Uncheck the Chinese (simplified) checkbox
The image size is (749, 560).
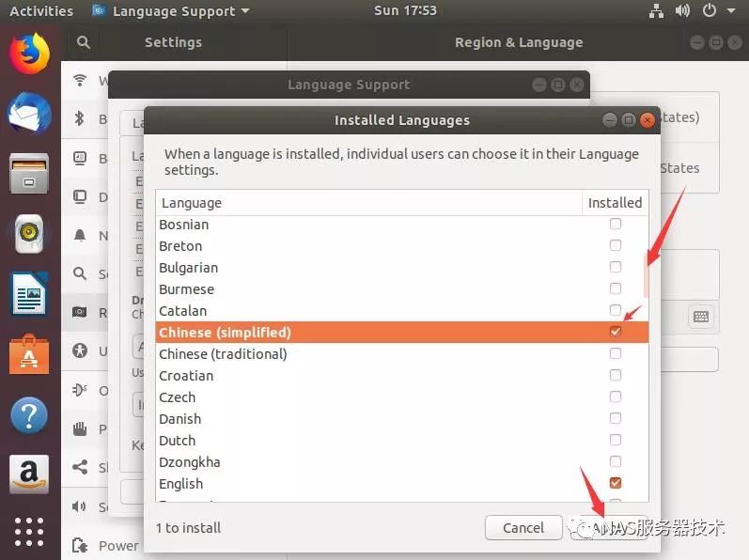(x=616, y=332)
